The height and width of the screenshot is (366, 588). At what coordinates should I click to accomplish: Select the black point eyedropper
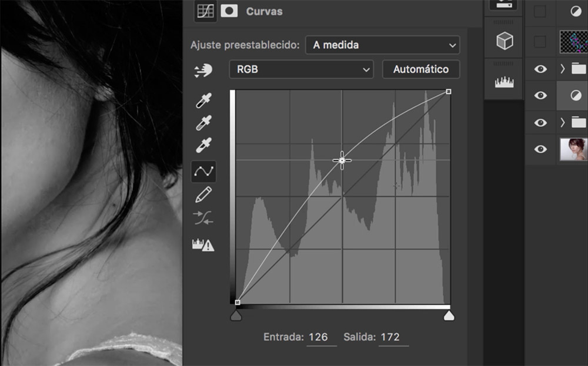(x=203, y=100)
